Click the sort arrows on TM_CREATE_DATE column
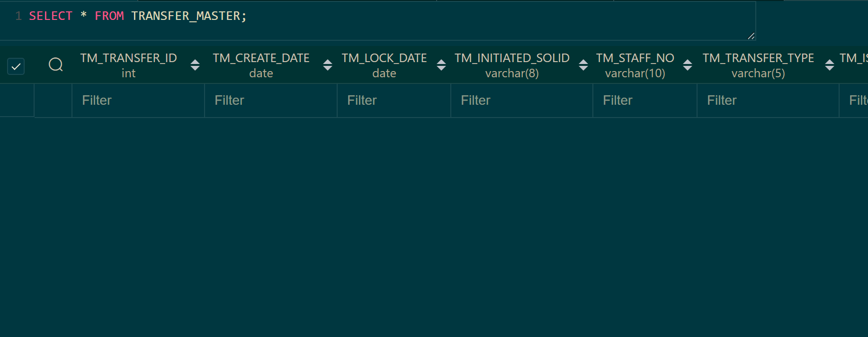Screen dimensions: 868x337 (327, 65)
